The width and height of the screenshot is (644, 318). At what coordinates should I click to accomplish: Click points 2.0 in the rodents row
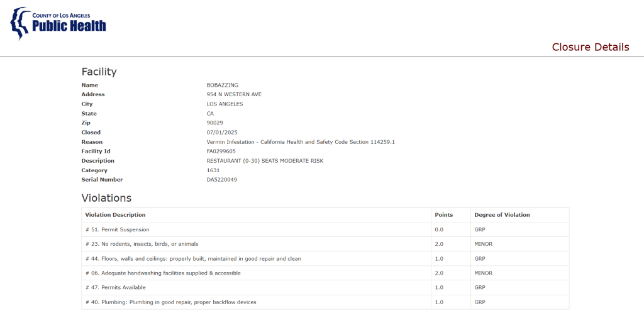[439, 244]
